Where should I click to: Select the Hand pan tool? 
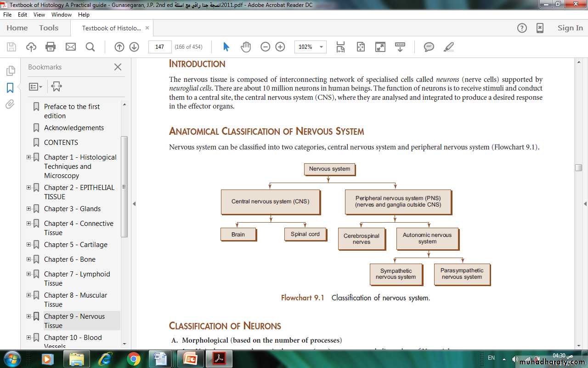point(246,47)
